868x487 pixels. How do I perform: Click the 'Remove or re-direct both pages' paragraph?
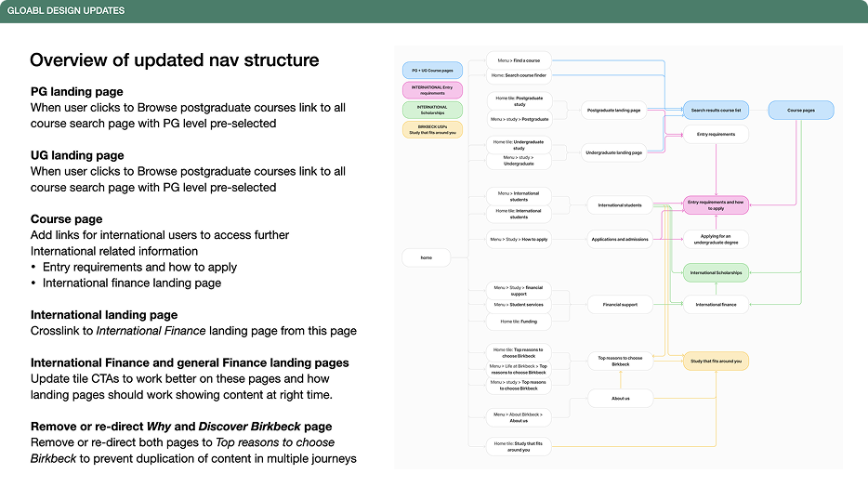coord(193,451)
